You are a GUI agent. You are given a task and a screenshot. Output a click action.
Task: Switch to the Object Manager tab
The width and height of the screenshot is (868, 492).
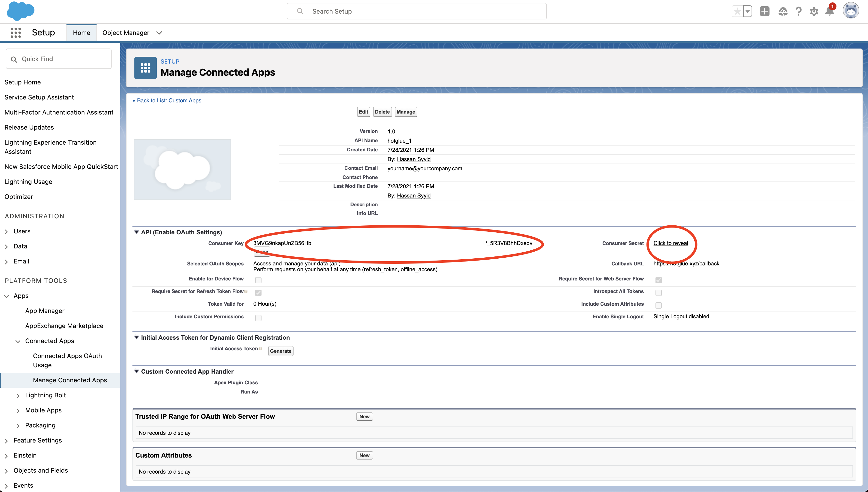[x=126, y=33]
